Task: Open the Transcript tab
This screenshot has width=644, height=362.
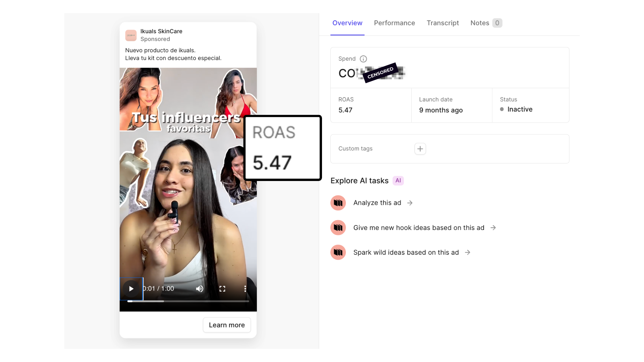Action: (x=443, y=23)
